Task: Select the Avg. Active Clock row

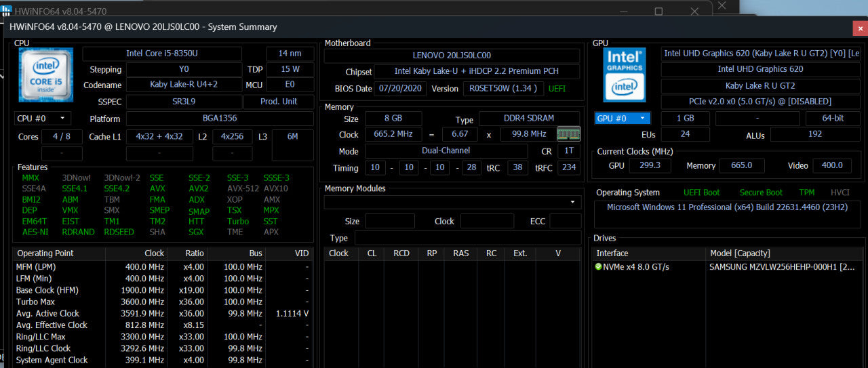Action: (x=162, y=313)
